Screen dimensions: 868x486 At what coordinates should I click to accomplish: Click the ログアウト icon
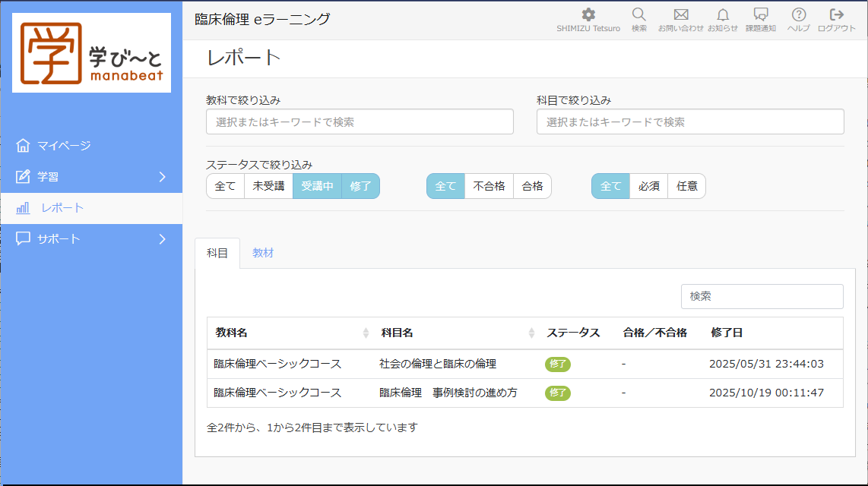pyautogui.click(x=836, y=13)
